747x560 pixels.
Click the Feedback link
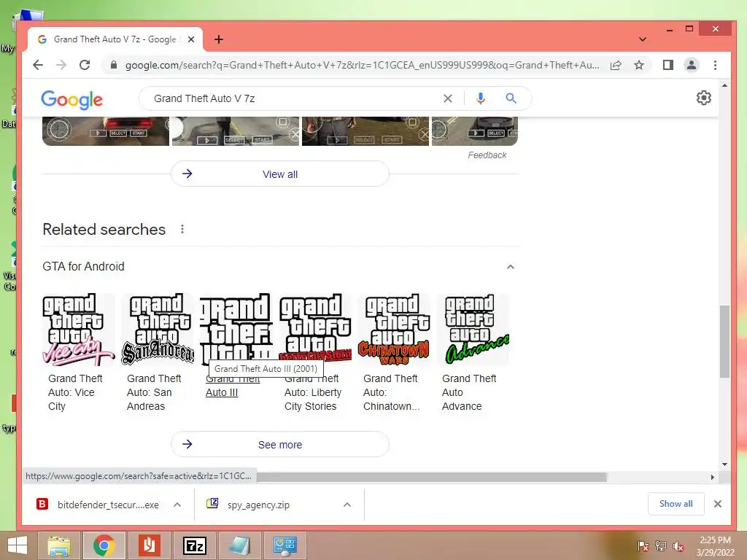[487, 155]
